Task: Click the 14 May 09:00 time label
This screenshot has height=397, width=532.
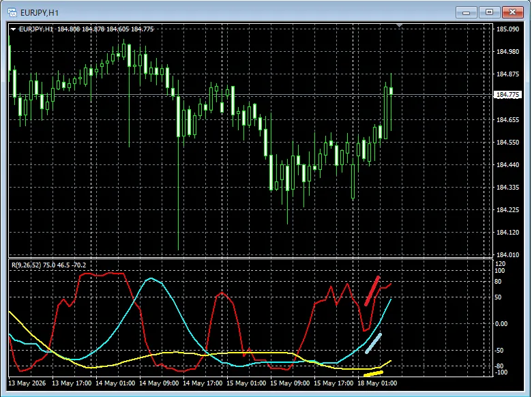Action: tap(159, 383)
